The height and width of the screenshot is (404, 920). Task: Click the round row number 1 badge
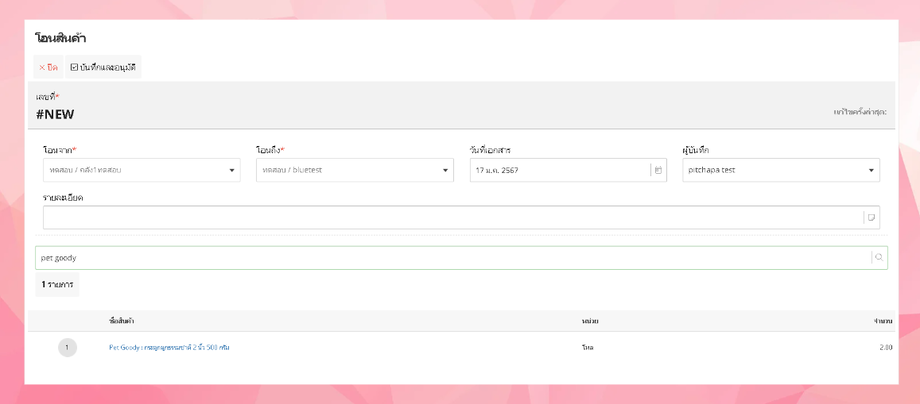[67, 348]
